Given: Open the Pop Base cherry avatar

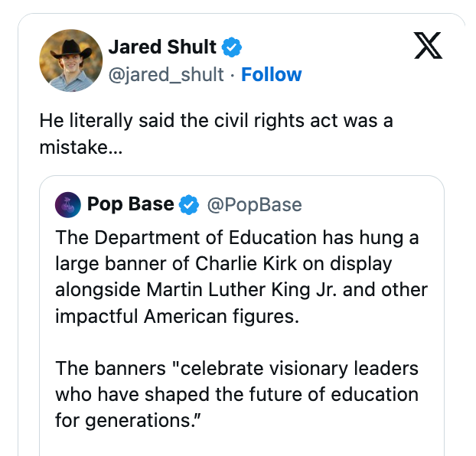Looking at the screenshot, I should 68,204.
